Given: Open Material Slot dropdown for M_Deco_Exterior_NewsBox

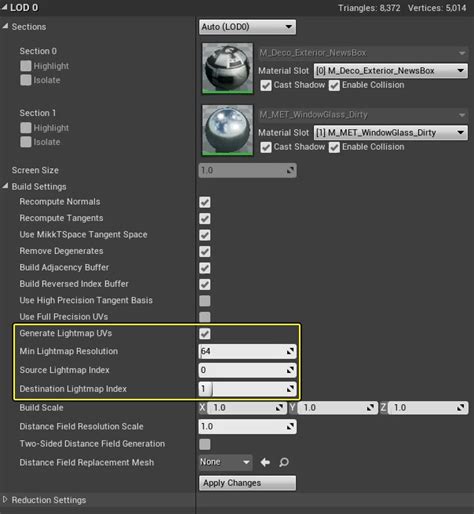Looking at the screenshot, I should coord(390,71).
